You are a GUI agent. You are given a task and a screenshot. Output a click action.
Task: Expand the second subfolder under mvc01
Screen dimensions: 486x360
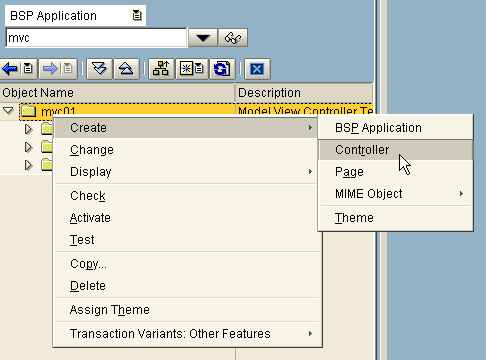tap(29, 147)
